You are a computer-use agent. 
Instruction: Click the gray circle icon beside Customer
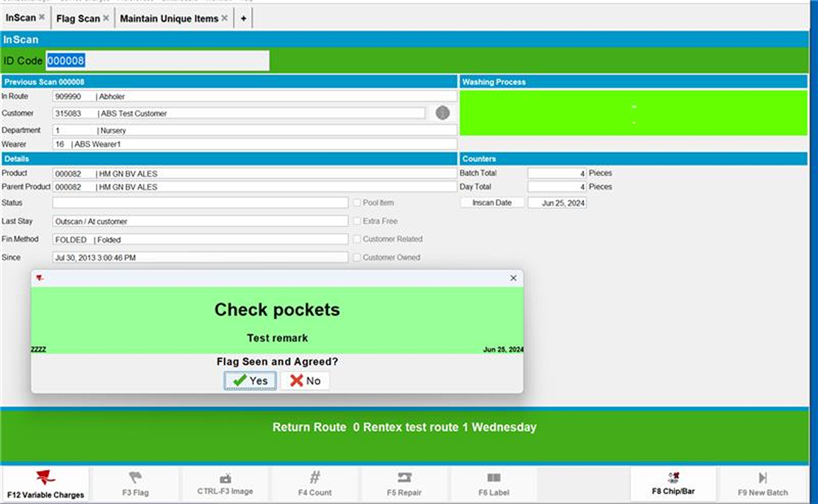443,113
